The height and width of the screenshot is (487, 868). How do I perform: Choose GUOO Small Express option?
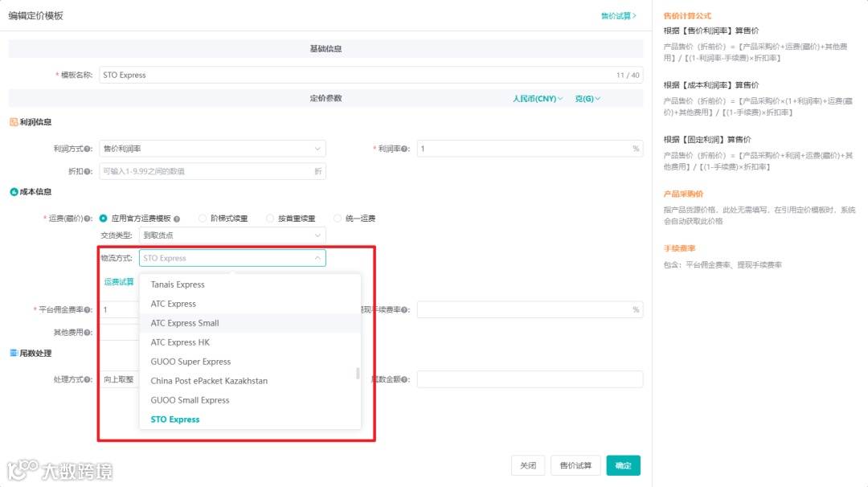click(x=250, y=400)
